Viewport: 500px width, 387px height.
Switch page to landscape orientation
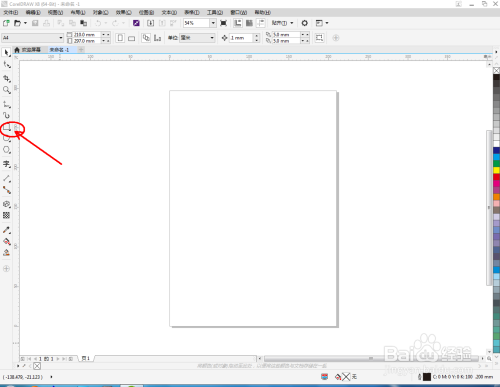point(132,38)
